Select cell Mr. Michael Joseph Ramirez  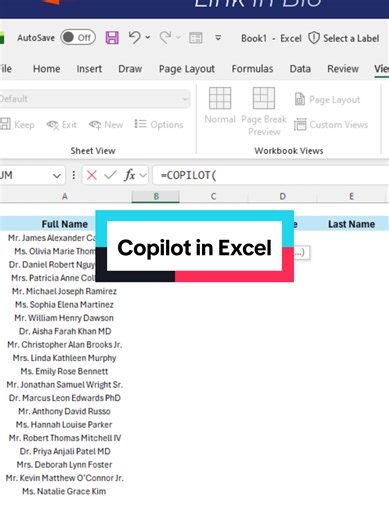tap(65, 291)
